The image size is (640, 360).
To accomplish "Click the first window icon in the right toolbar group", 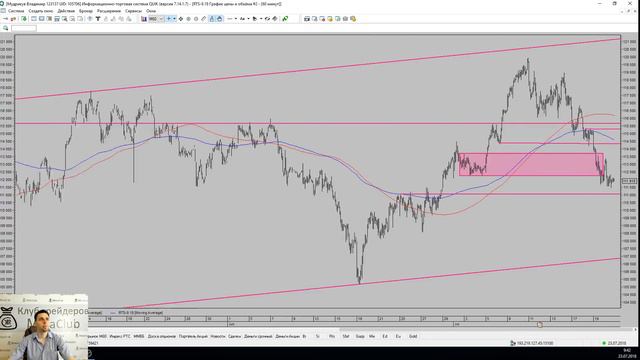I will coord(307,19).
